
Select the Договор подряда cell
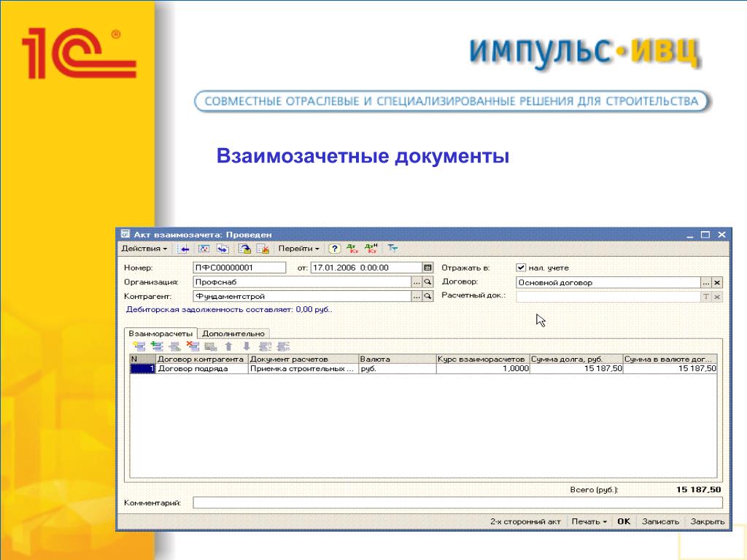click(201, 368)
